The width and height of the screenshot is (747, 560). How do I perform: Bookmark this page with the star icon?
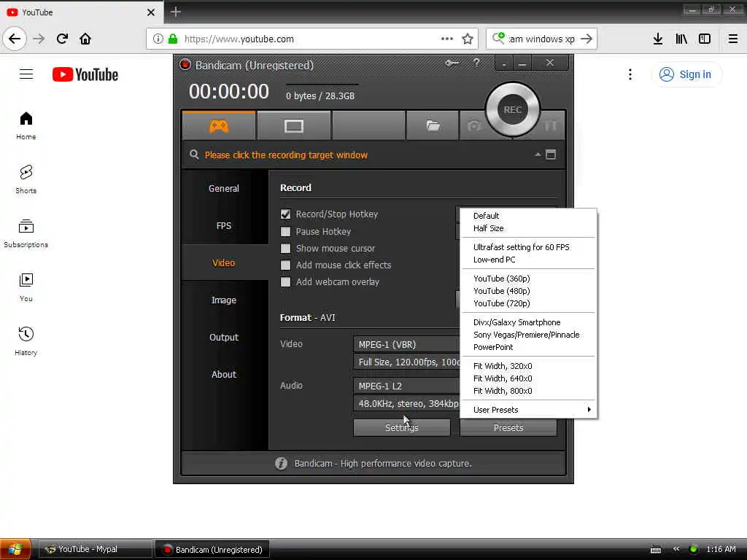[468, 39]
